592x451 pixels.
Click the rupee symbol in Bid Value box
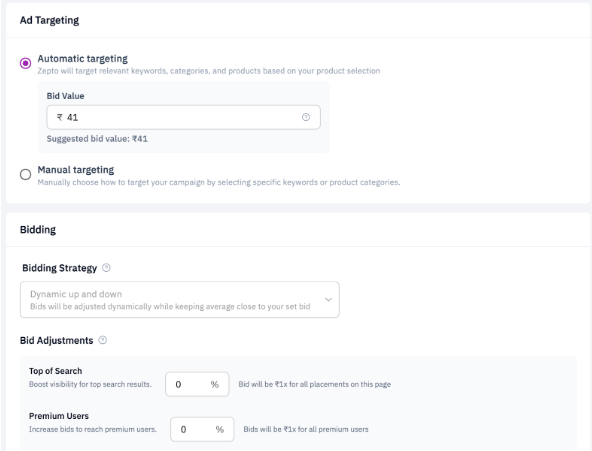pyautogui.click(x=60, y=117)
